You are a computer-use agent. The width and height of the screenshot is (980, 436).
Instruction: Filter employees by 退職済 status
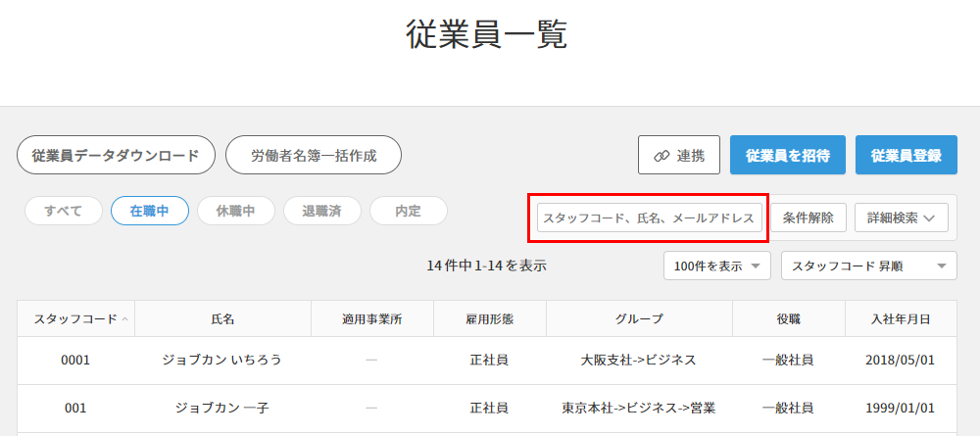[322, 211]
